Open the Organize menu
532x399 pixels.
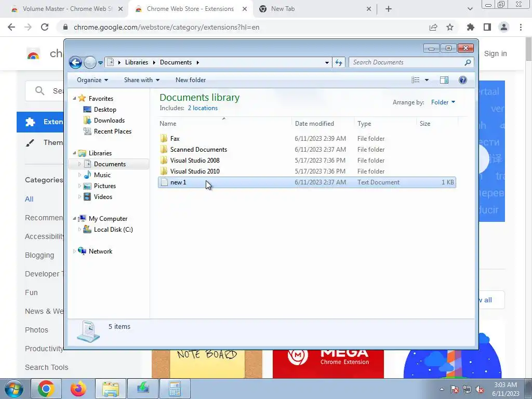(92, 80)
